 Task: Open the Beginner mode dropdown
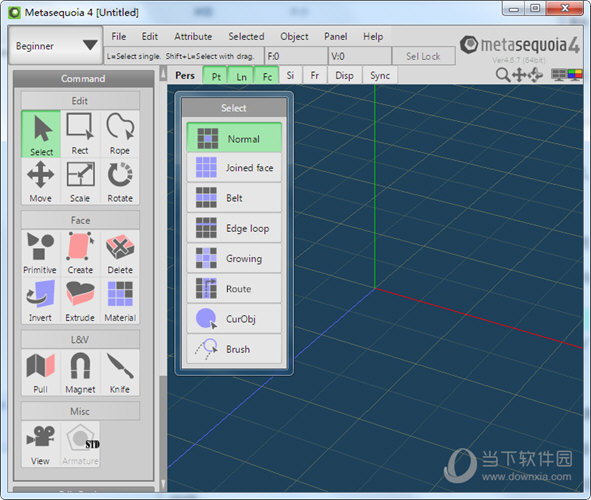point(55,46)
